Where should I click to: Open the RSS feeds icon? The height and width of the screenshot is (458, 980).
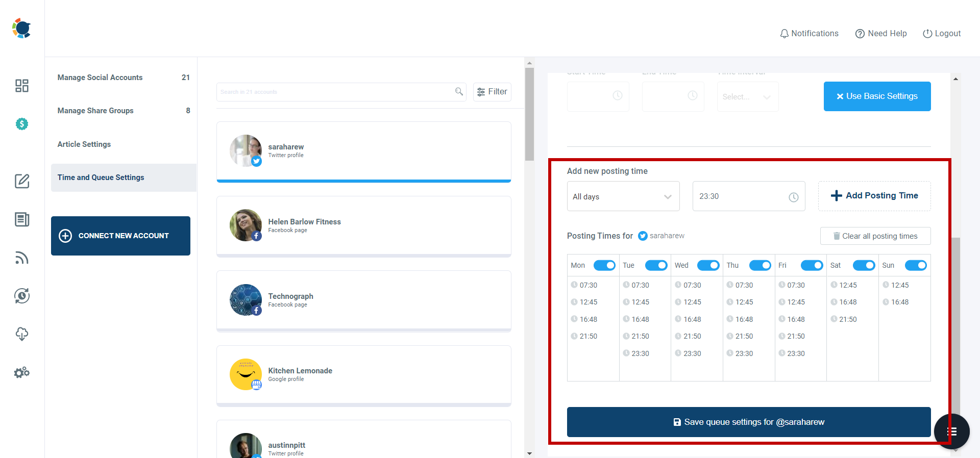point(22,258)
